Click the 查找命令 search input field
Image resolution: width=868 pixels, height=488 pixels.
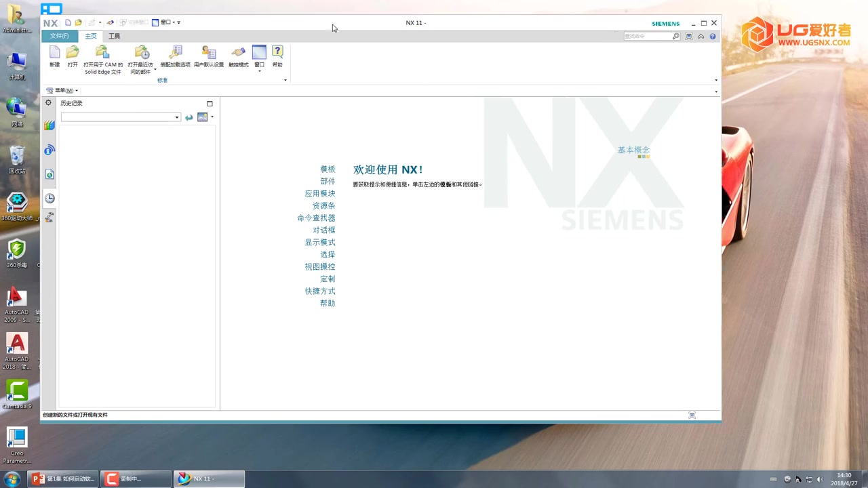coord(647,36)
